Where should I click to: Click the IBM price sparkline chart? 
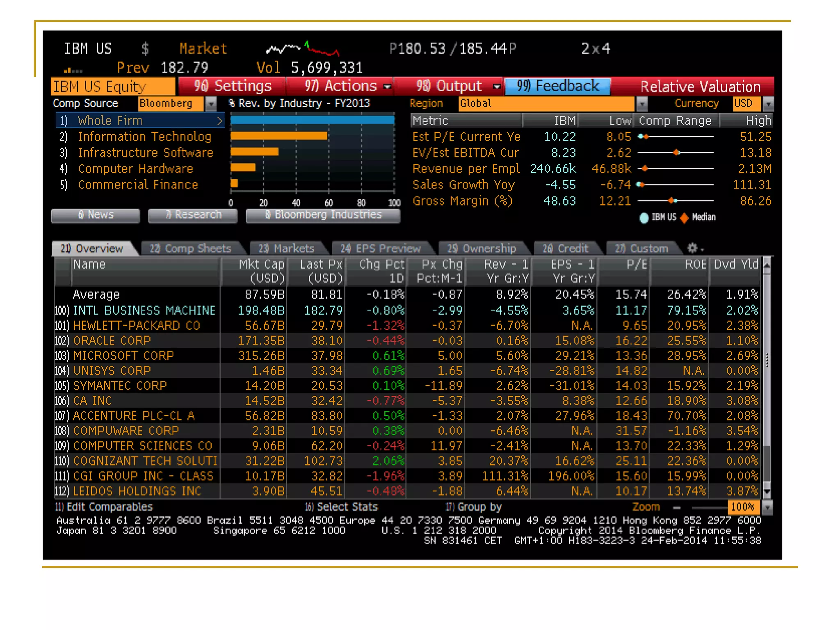tap(303, 49)
